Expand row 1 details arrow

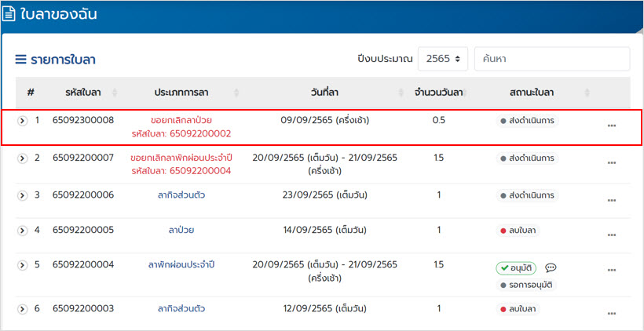click(x=23, y=121)
